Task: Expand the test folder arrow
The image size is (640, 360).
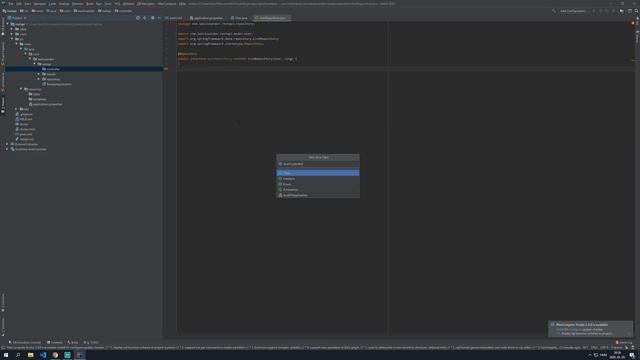Action: click(17, 109)
